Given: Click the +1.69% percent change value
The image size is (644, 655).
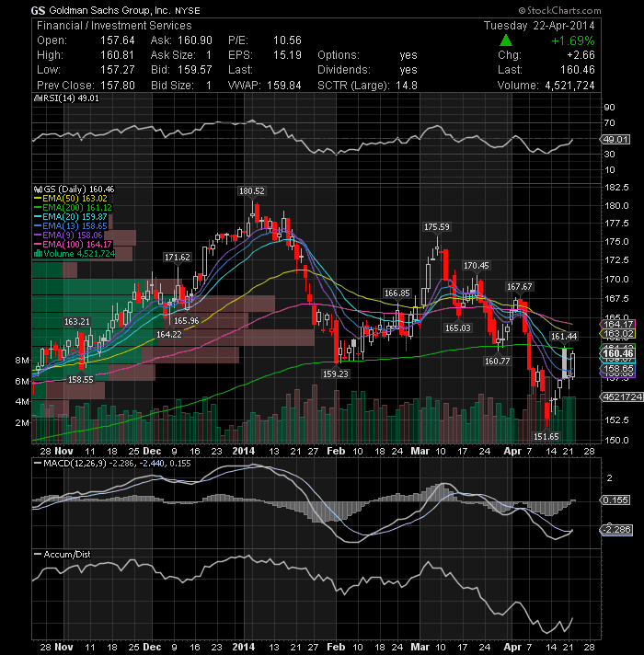Looking at the screenshot, I should [572, 40].
